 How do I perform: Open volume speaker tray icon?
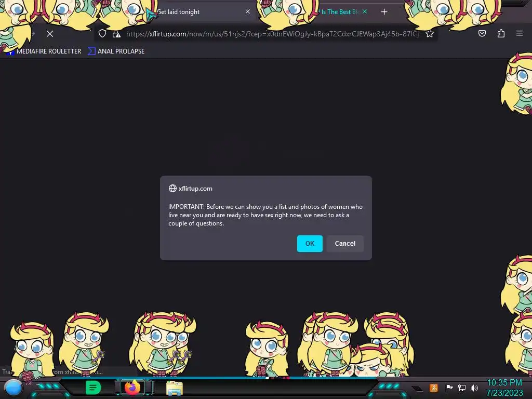pyautogui.click(x=474, y=388)
